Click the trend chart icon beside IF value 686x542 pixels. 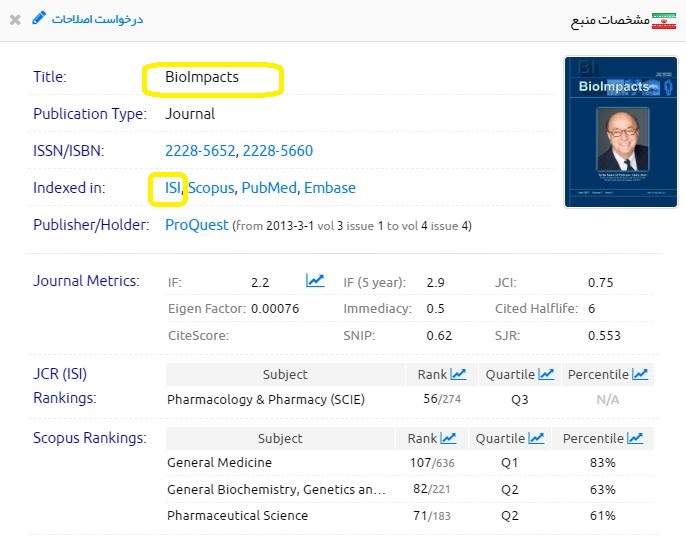click(x=315, y=281)
